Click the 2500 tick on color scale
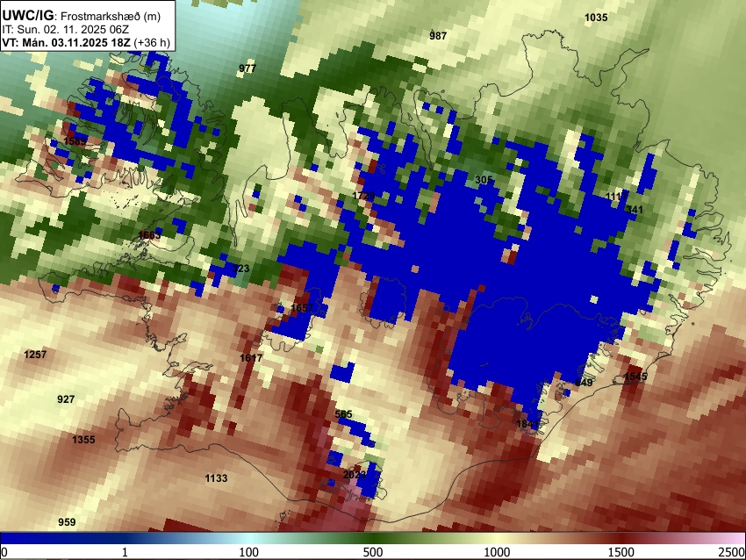This screenshot has width=746, height=560. pos(733,552)
